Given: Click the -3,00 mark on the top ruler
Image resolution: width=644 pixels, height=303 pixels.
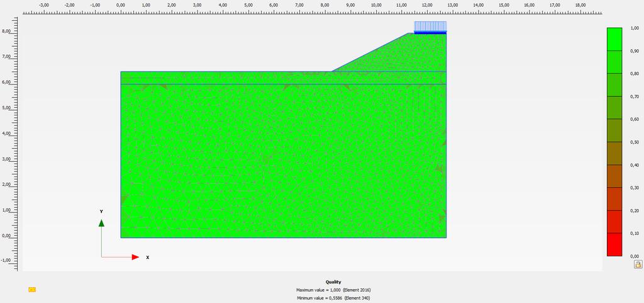Looking at the screenshot, I should coord(43,5).
